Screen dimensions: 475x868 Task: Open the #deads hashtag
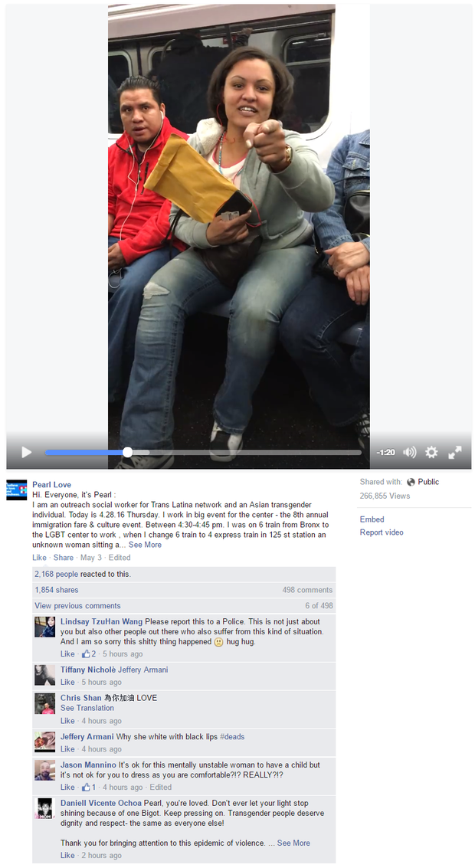click(232, 737)
